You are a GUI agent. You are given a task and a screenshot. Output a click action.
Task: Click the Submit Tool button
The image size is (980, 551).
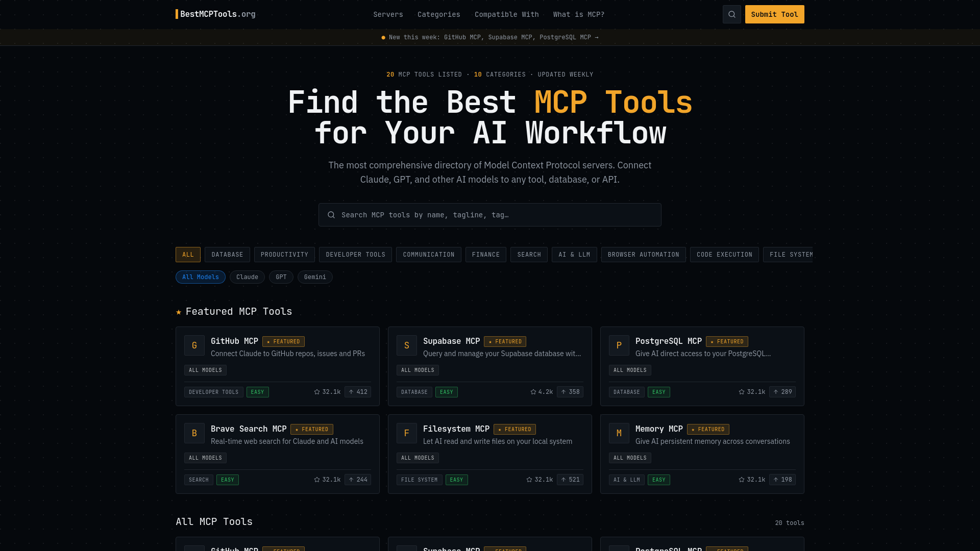click(774, 14)
